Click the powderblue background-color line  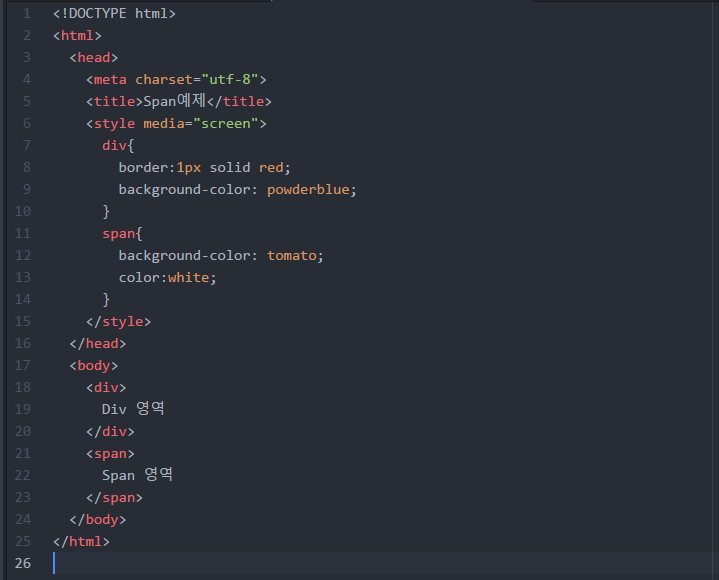(238, 189)
